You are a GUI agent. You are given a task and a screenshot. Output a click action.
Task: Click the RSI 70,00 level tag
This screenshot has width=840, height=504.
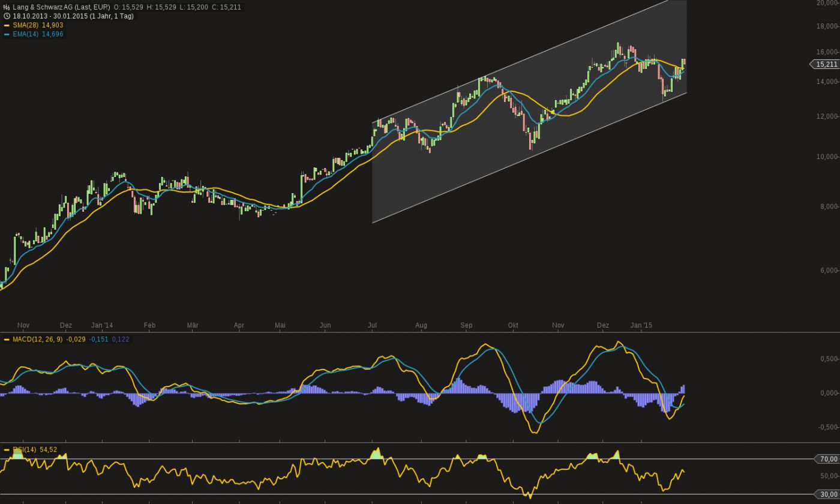coord(828,459)
